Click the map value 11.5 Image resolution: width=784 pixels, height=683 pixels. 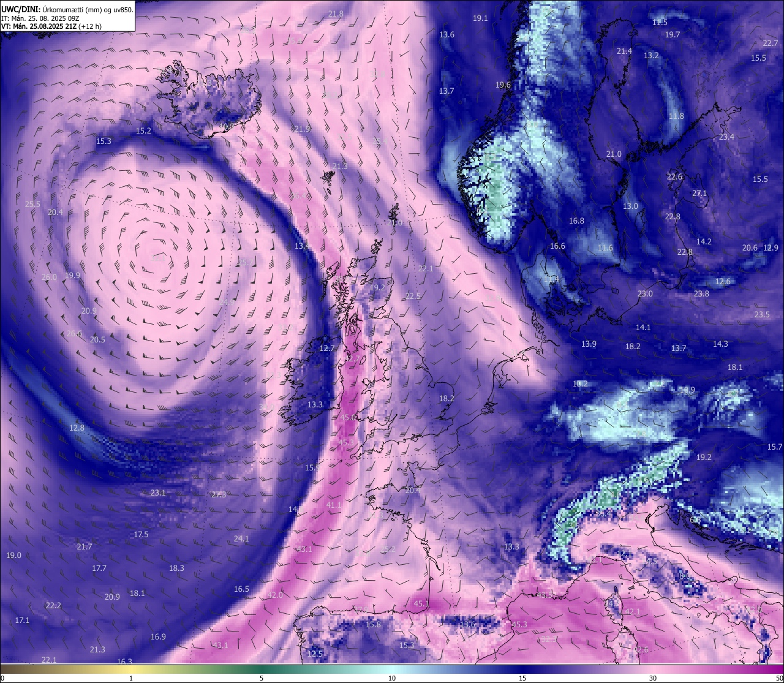[660, 22]
